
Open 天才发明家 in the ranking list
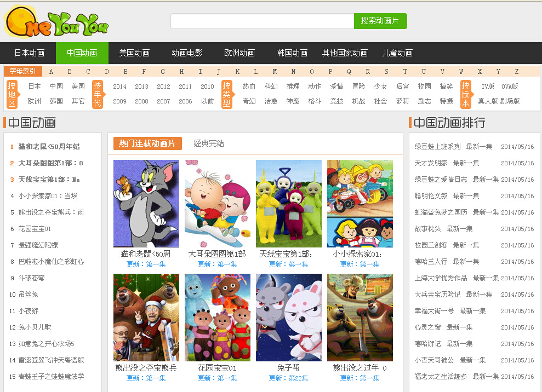point(431,163)
